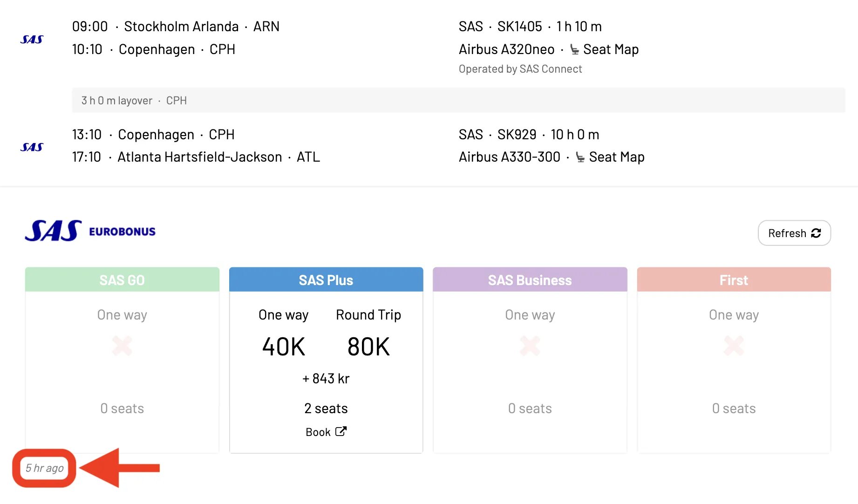
Task: Click 'One way' label in SAS Plus
Action: point(284,315)
